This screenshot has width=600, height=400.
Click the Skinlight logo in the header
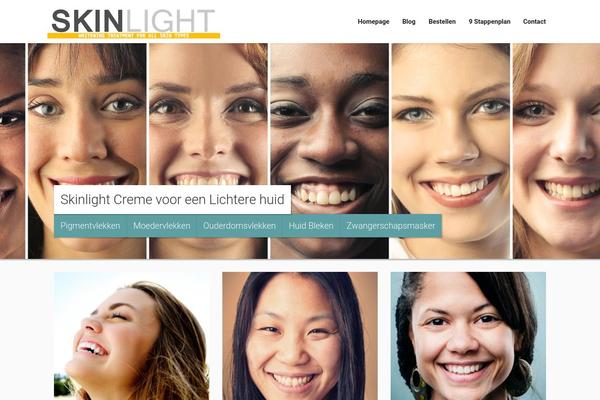134,23
